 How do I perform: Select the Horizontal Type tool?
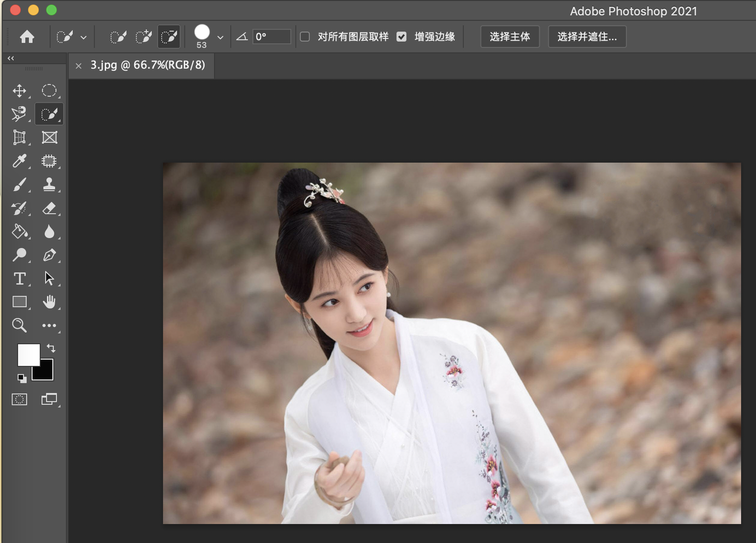[x=19, y=279]
